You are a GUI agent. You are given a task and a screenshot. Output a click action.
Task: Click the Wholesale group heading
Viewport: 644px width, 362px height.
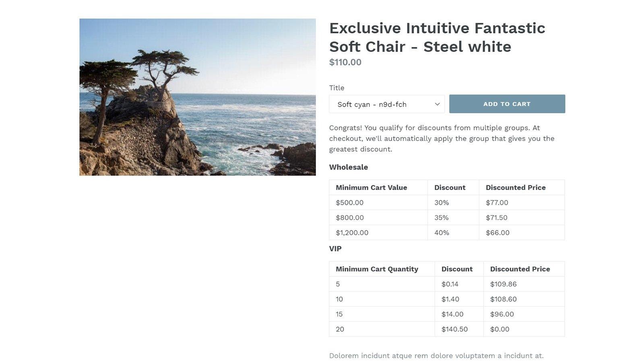click(348, 167)
